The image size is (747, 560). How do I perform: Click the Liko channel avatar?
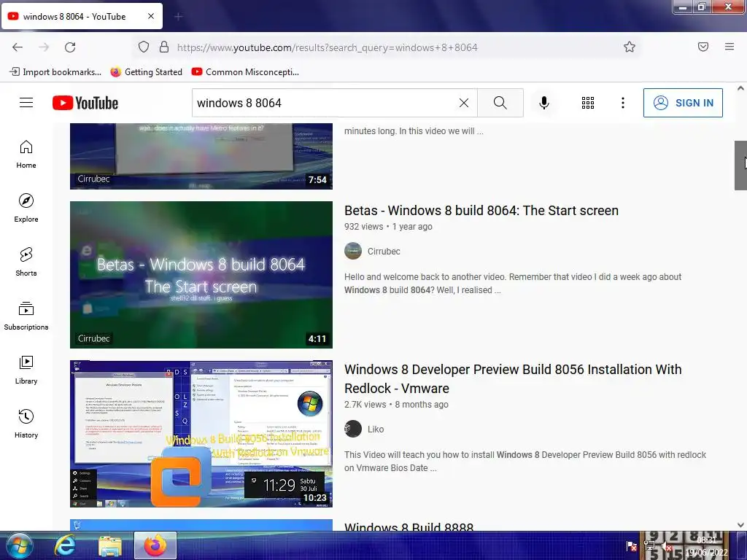click(x=353, y=429)
